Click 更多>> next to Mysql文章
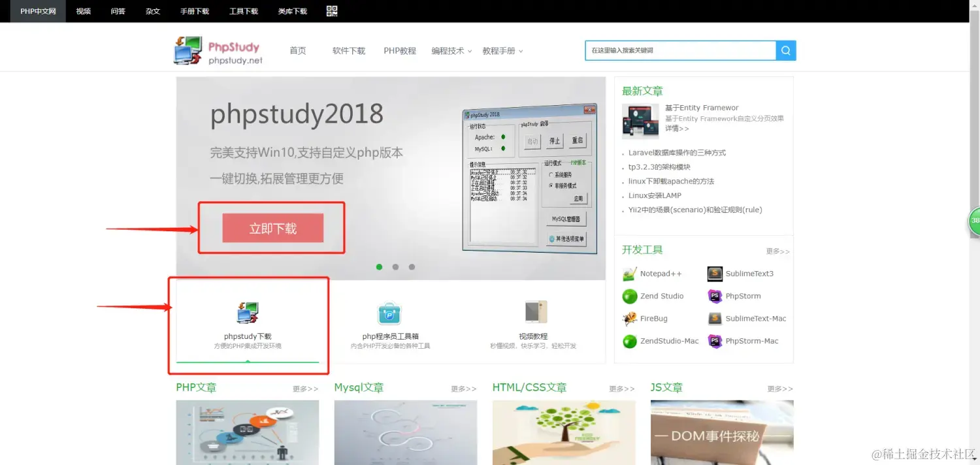The height and width of the screenshot is (465, 980). (464, 389)
